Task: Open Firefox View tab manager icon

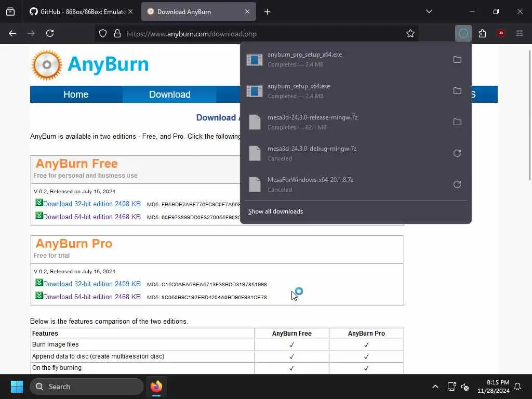Action: (x=10, y=12)
